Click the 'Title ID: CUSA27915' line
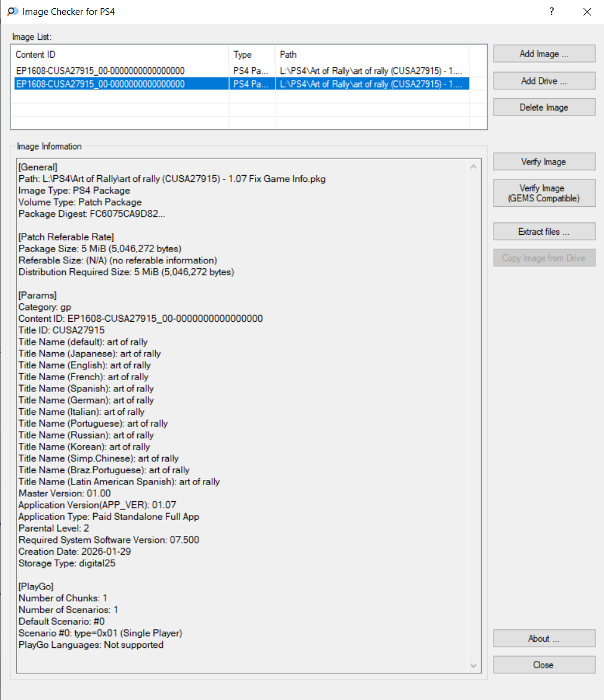The width and height of the screenshot is (604, 700). click(x=61, y=330)
